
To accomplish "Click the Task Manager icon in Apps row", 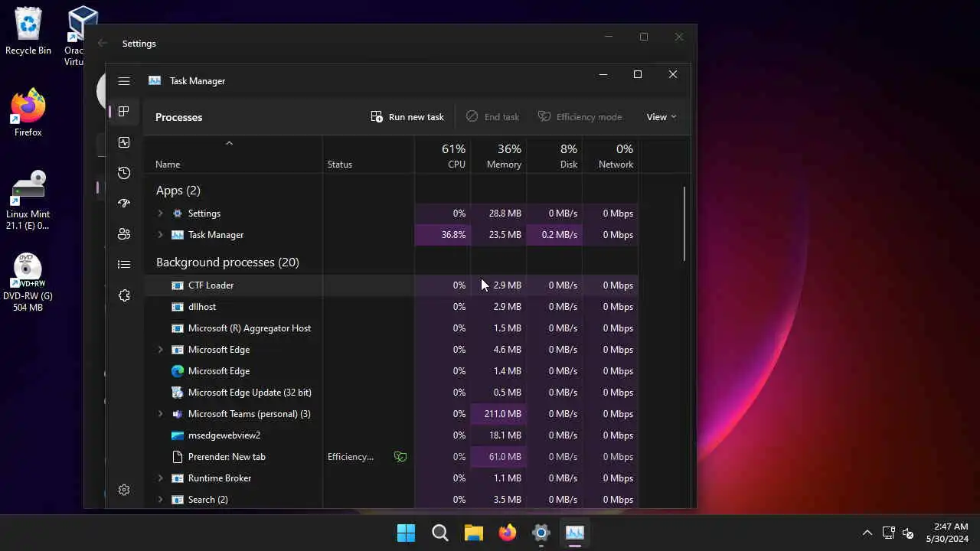I will (178, 235).
